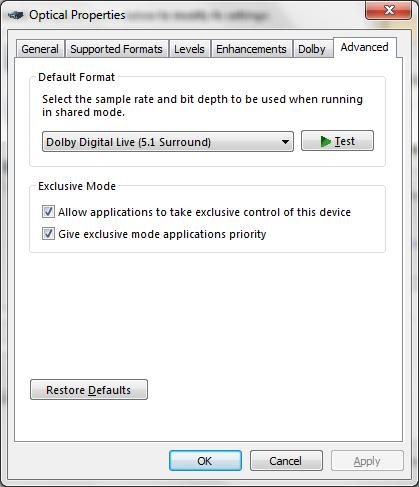
Task: Open the Levels tab
Action: click(189, 49)
